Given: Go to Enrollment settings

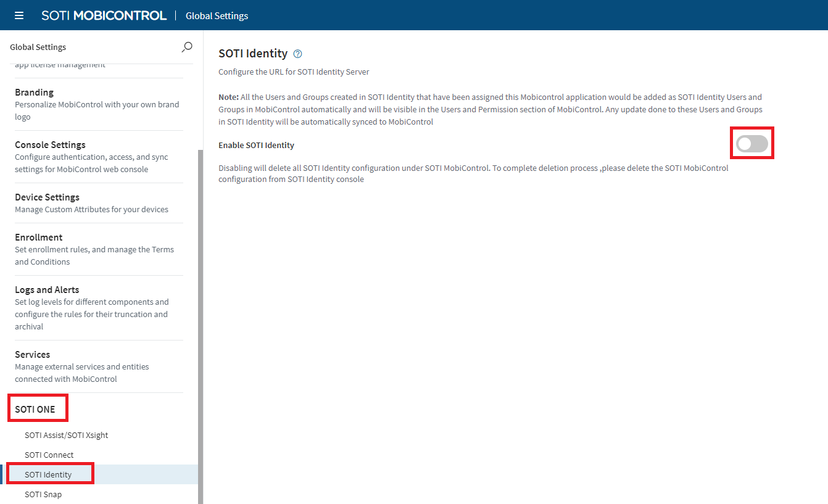Looking at the screenshot, I should pyautogui.click(x=38, y=237).
